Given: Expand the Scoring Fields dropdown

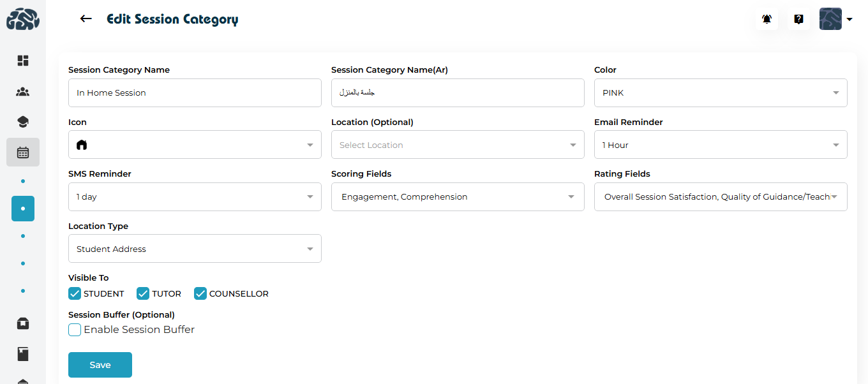Looking at the screenshot, I should (457, 197).
